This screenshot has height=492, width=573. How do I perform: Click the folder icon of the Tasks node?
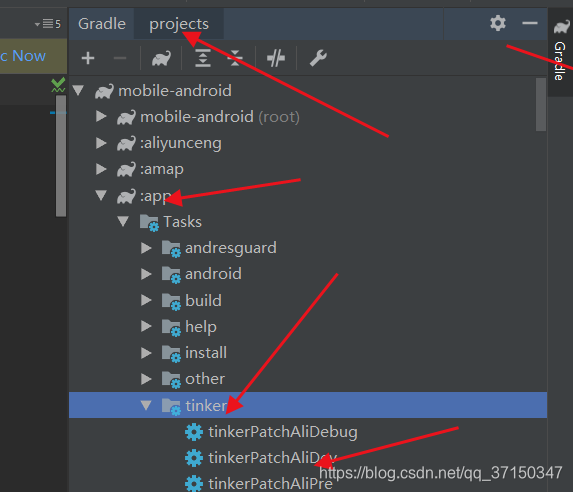pyautogui.click(x=149, y=222)
